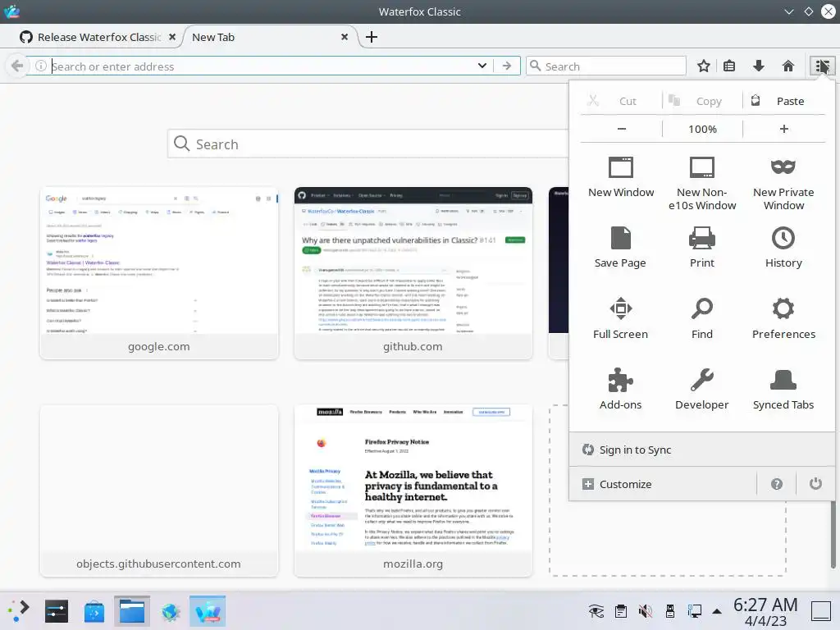Click the Cut button in menu

620,101
